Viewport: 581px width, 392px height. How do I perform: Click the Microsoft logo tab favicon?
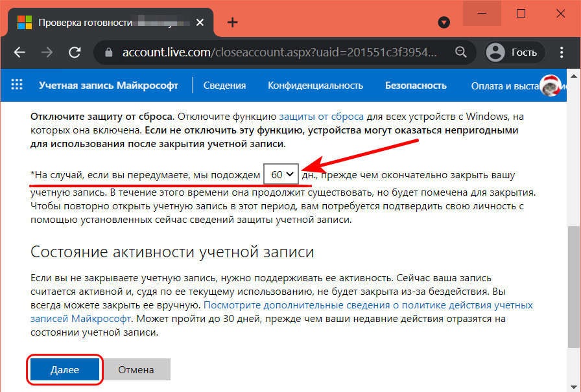tap(25, 23)
